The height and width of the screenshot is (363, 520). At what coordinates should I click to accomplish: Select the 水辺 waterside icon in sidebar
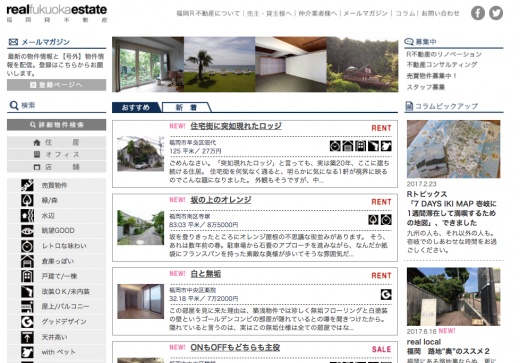coord(27,216)
